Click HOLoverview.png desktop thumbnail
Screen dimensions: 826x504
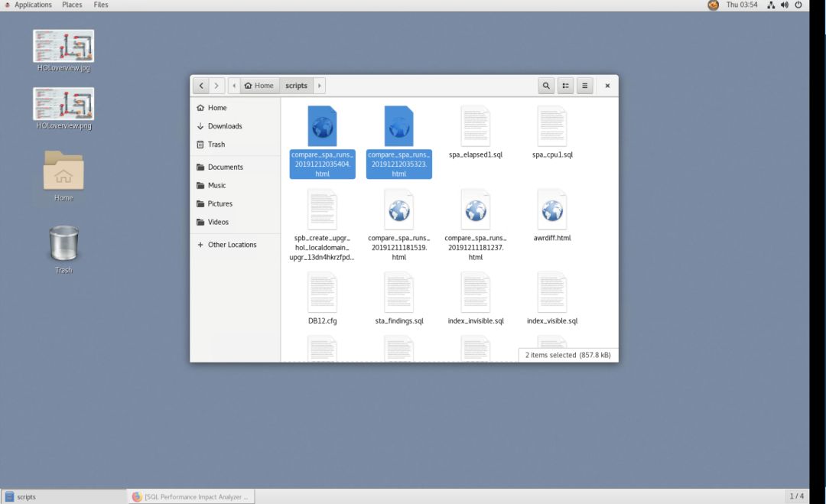coord(63,104)
